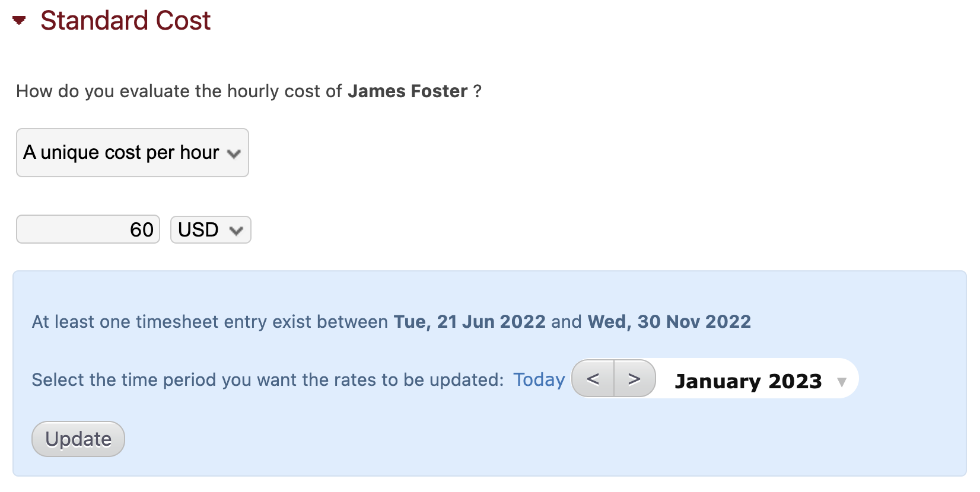Open the "A unique cost per hour" dropdown
Image resolution: width=980 pixels, height=492 pixels.
(x=132, y=153)
